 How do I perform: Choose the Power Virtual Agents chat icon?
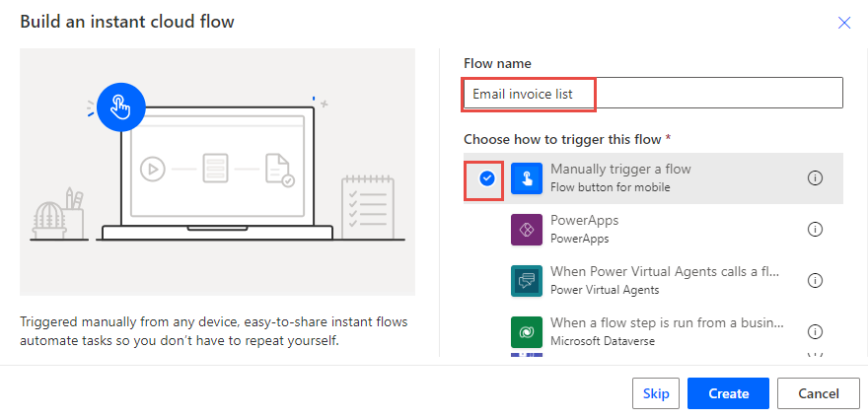[x=527, y=281]
